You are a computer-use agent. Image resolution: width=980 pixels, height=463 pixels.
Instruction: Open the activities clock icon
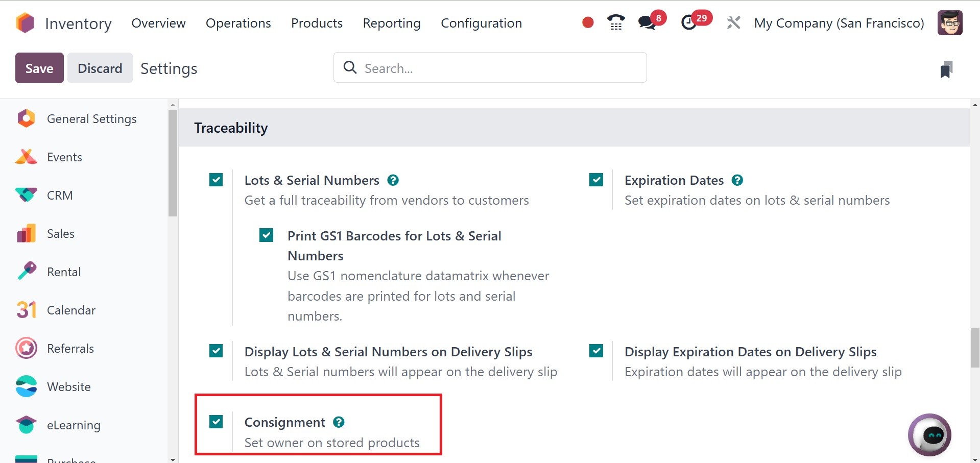689,22
